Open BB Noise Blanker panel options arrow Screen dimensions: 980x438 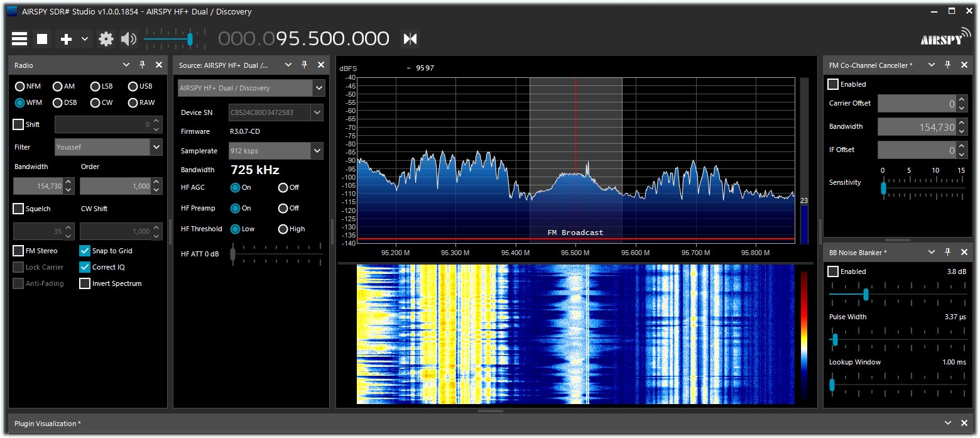932,252
